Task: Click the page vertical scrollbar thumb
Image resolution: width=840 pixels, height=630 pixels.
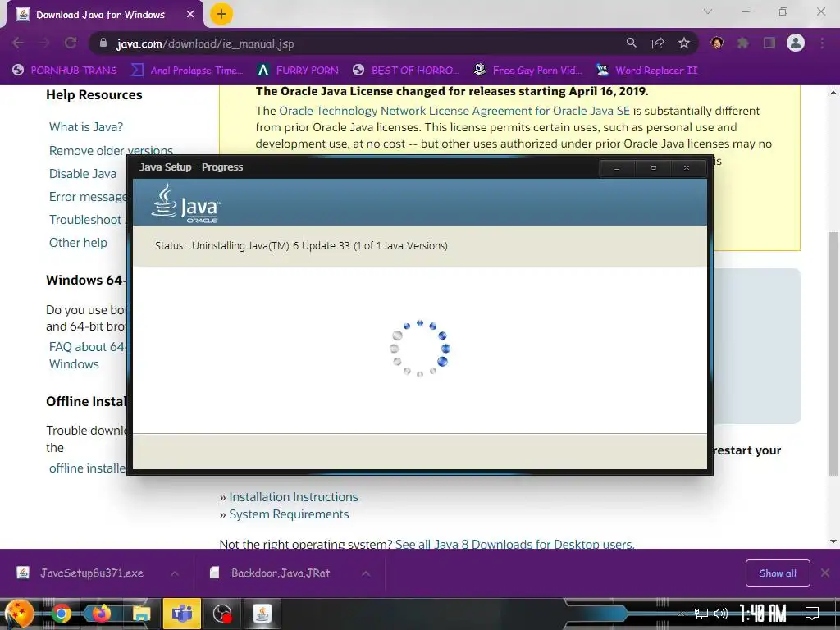Action: [x=833, y=354]
